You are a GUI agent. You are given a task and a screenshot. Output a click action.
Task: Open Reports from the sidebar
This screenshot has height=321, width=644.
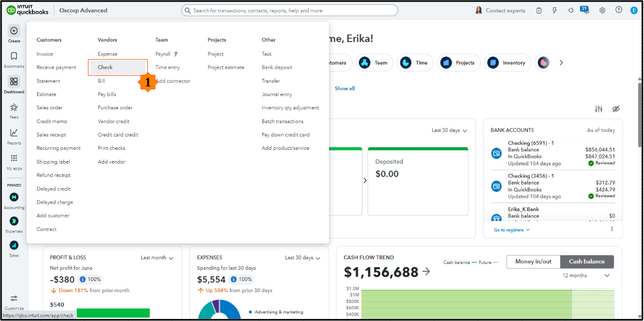pos(14,133)
